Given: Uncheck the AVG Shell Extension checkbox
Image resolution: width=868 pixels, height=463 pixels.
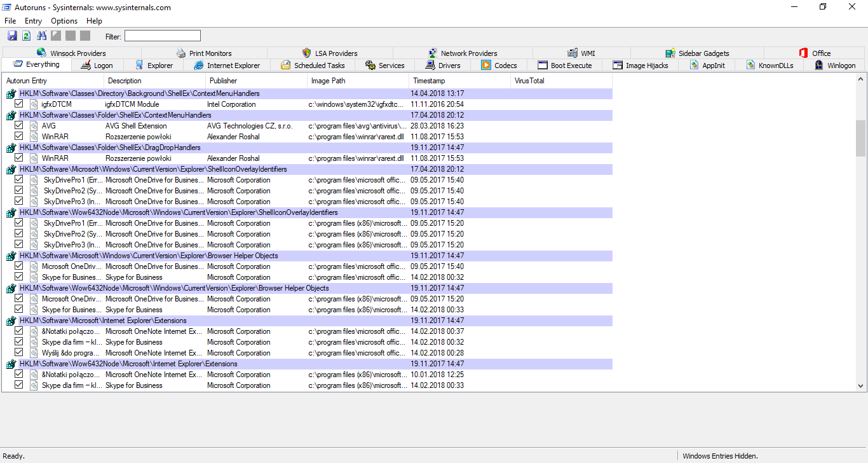Looking at the screenshot, I should click(x=18, y=125).
